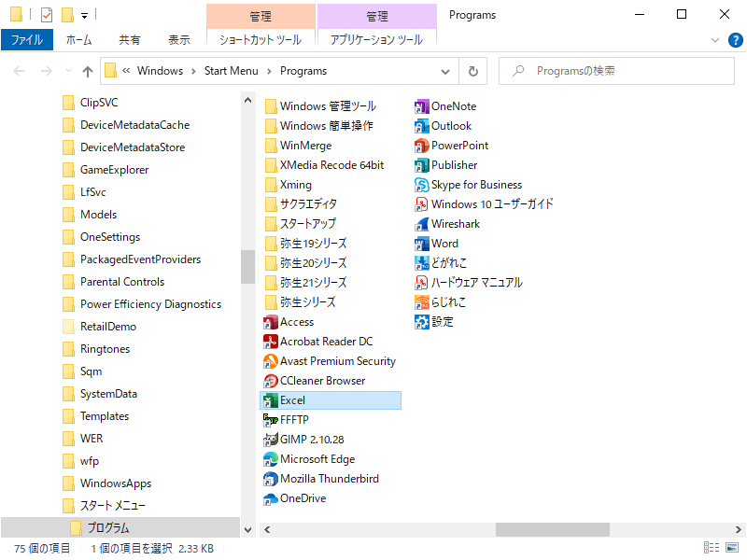Click the properties quick access icon

coord(46,15)
